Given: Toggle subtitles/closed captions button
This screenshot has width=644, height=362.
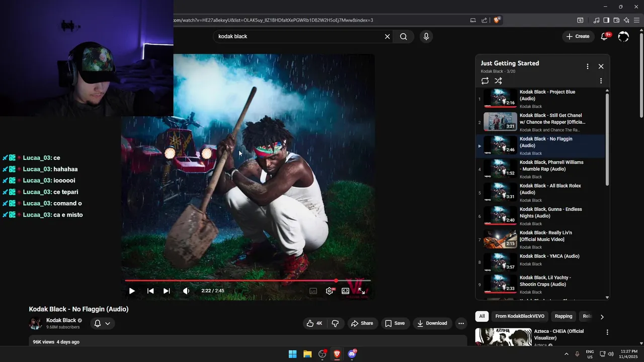Looking at the screenshot, I should pos(313,291).
